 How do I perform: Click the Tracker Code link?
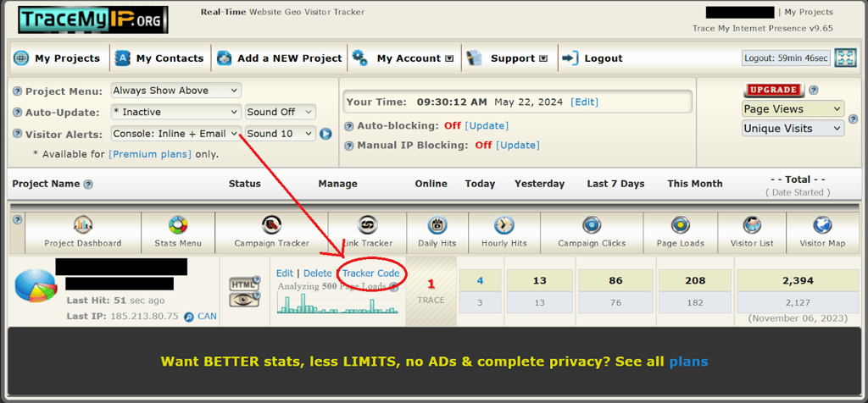coord(371,273)
